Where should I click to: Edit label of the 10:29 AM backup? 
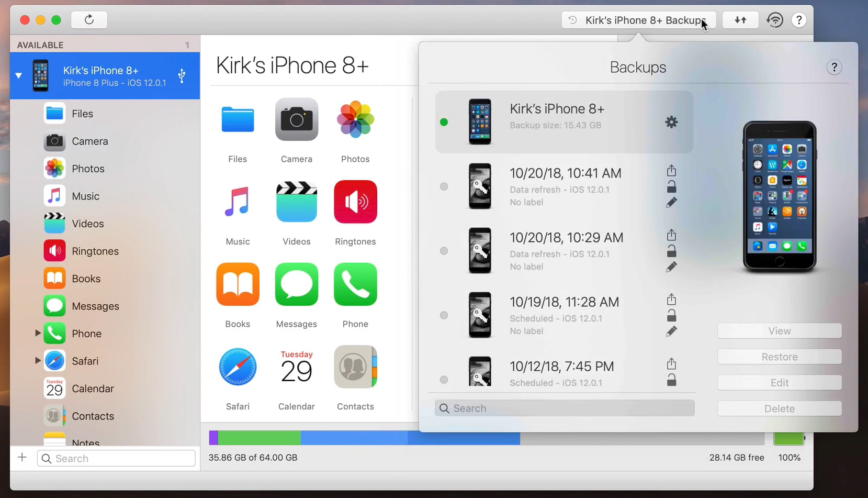pos(672,267)
